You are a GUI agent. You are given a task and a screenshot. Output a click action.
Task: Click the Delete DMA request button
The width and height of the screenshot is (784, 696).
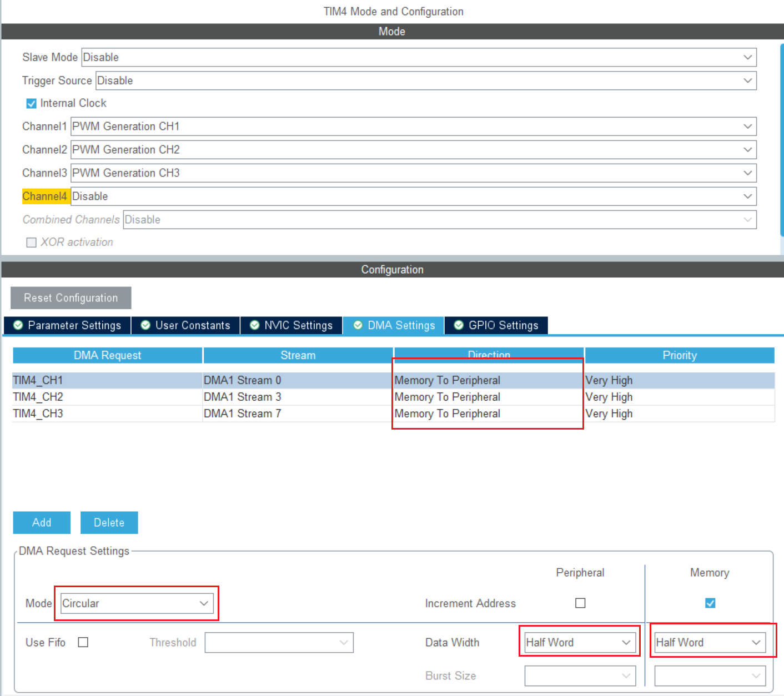[109, 523]
